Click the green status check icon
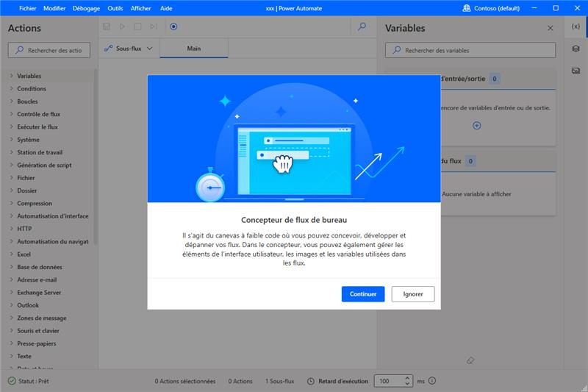588x392 pixels. click(12, 381)
